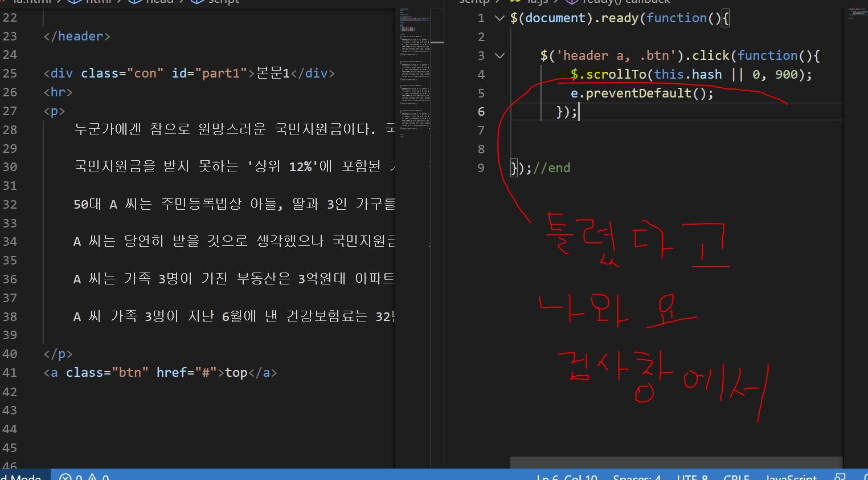The height and width of the screenshot is (480, 868).
Task: Click 'this.hash' on JS line 4
Action: coord(688,75)
